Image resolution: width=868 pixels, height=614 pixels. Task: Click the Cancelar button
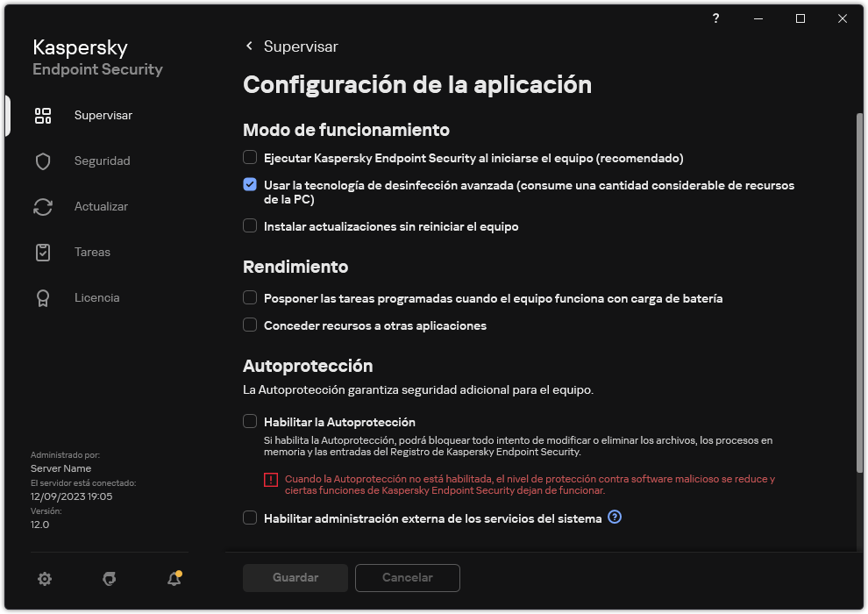407,578
